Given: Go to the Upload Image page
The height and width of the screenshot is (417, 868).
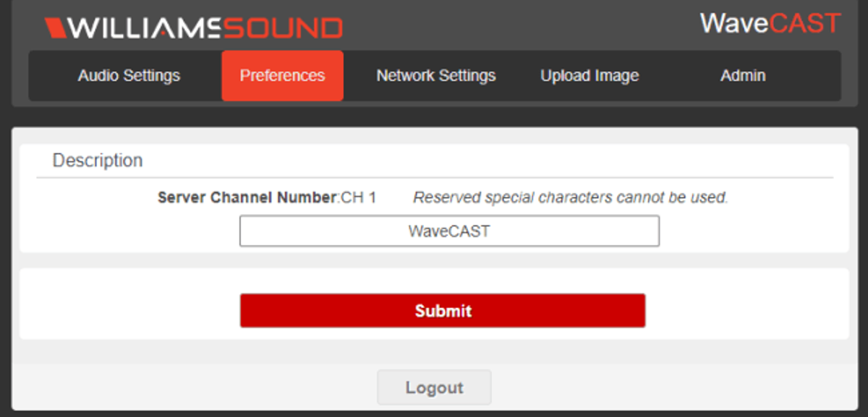Looking at the screenshot, I should click(590, 75).
